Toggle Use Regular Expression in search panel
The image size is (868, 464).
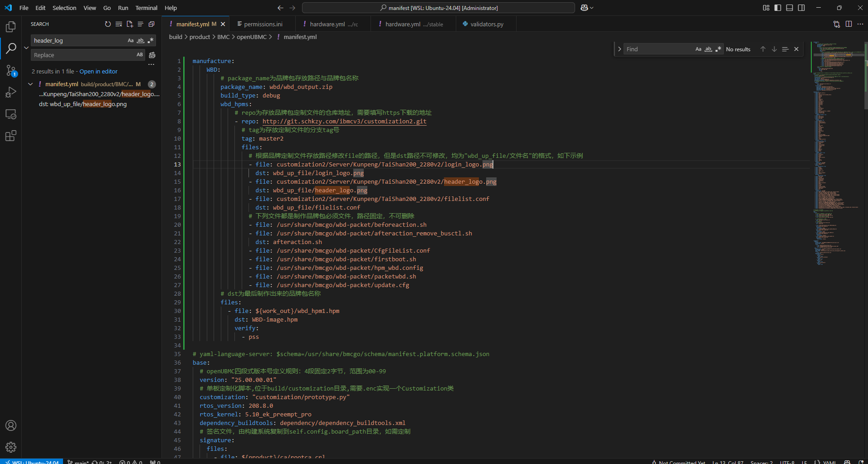coord(151,40)
